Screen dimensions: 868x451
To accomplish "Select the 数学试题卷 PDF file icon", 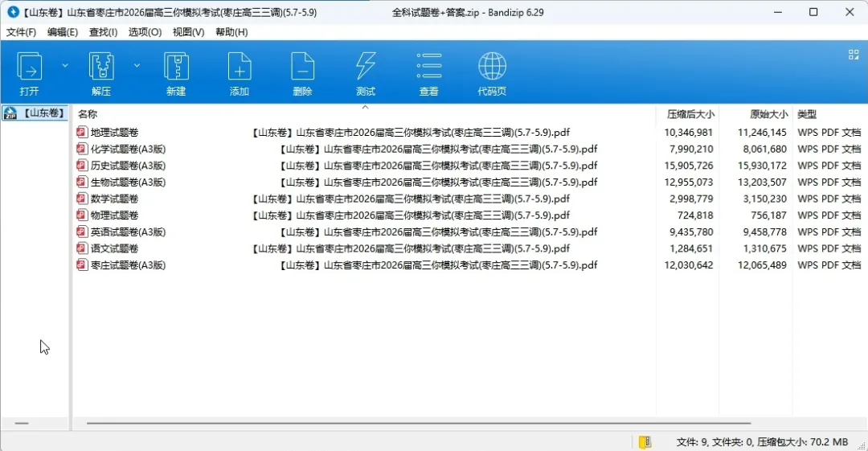I will [82, 199].
